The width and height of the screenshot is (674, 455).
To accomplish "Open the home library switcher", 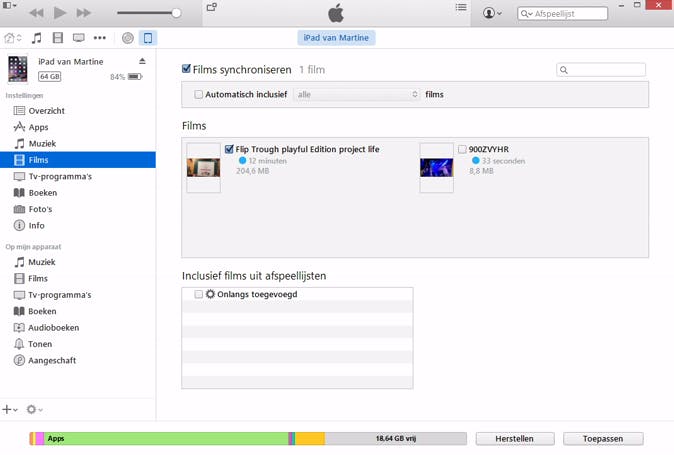I will (12, 38).
